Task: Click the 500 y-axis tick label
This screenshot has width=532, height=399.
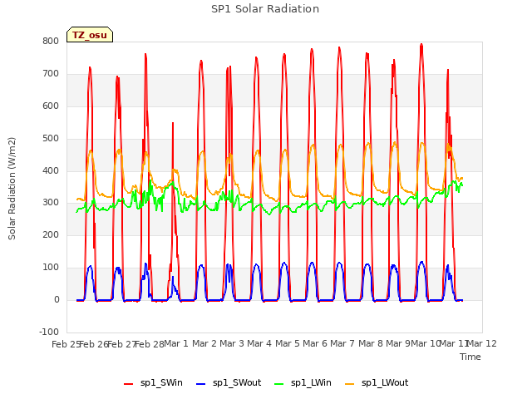Action: click(51, 139)
